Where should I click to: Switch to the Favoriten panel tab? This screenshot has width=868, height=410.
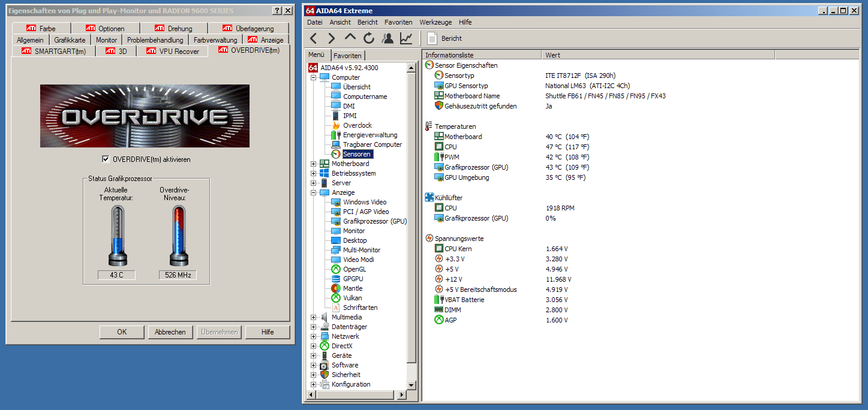point(347,55)
